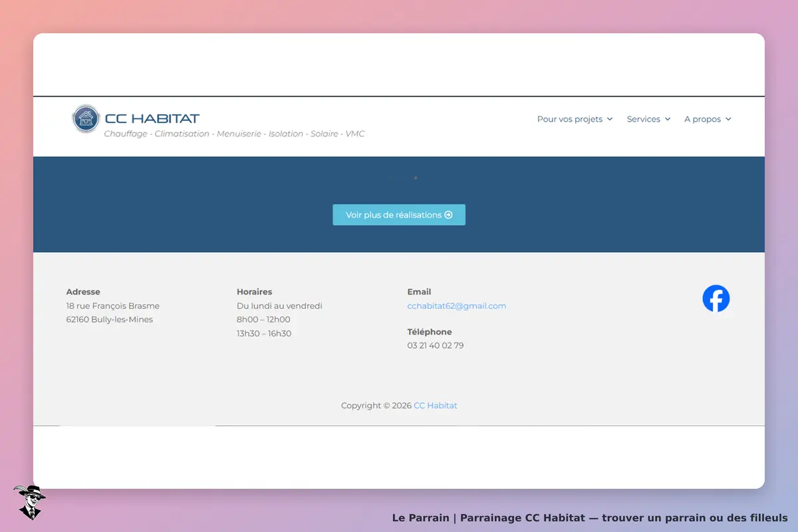798x532 pixels.
Task: Click the CC Habitat round house logo
Action: pyautogui.click(x=85, y=118)
